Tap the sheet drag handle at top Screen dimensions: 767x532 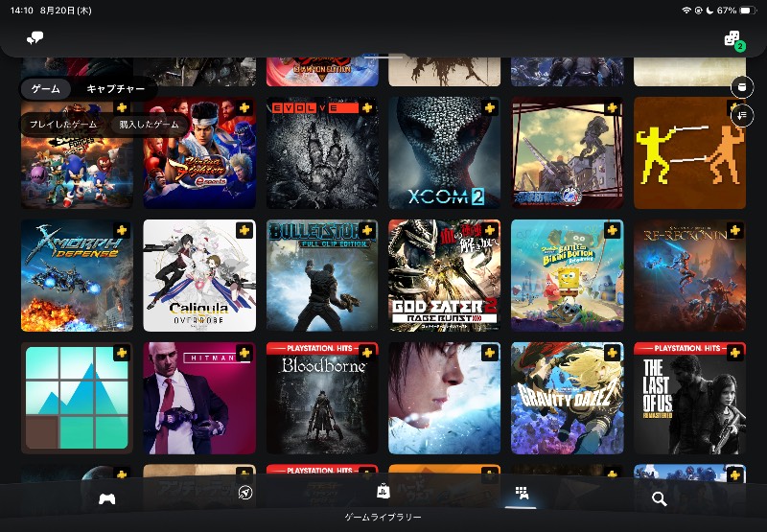[383, 57]
